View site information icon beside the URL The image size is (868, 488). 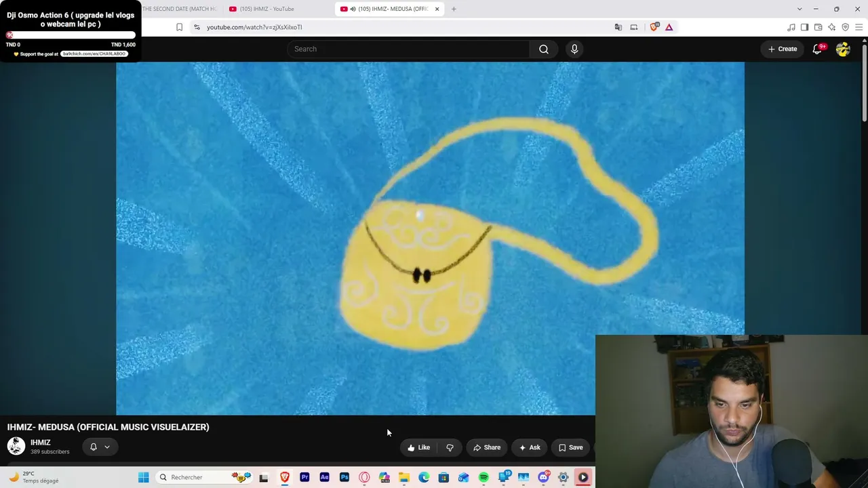(x=197, y=27)
